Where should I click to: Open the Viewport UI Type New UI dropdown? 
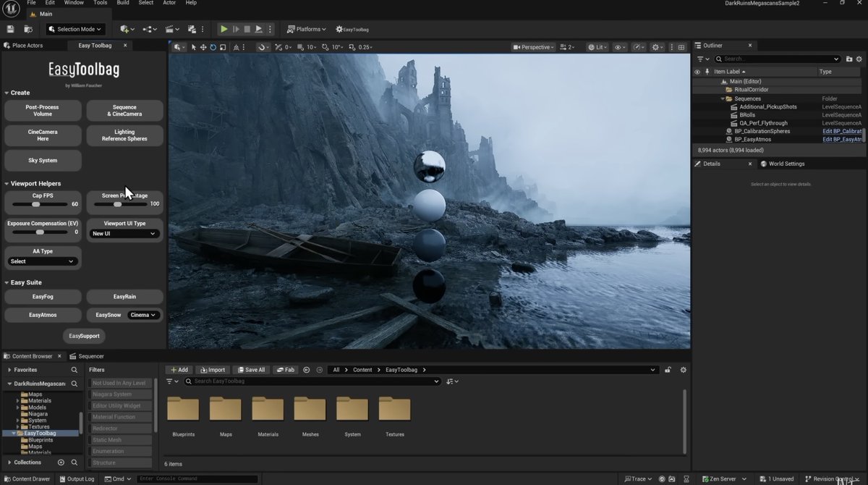124,234
